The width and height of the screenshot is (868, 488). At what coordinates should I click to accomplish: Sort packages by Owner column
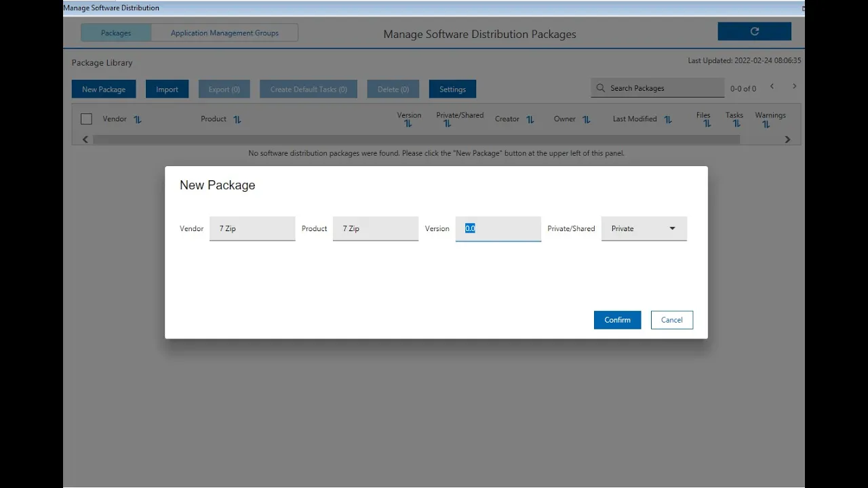coord(587,119)
